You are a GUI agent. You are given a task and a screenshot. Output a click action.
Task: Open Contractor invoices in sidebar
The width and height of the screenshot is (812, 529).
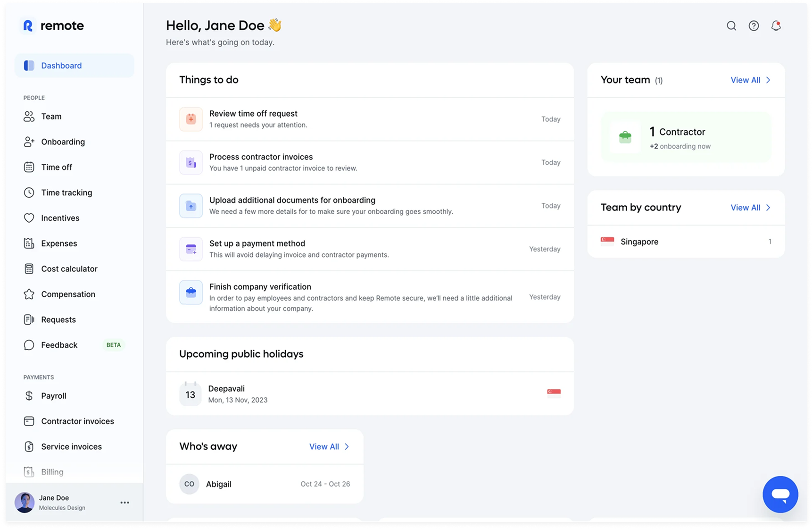(77, 421)
